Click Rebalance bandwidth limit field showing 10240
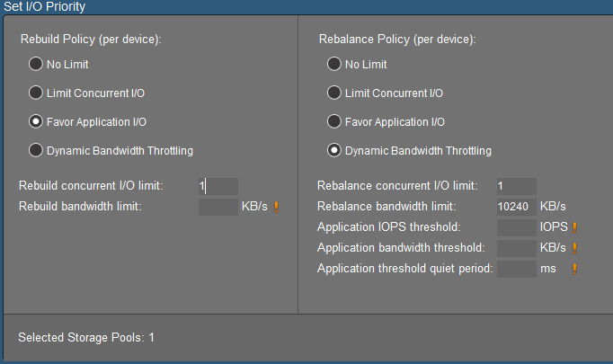Screen dimensions: 613x364 click(x=517, y=207)
